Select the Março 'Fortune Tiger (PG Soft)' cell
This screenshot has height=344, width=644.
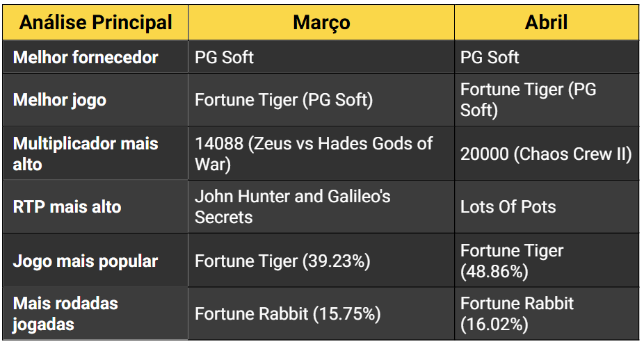click(x=284, y=99)
